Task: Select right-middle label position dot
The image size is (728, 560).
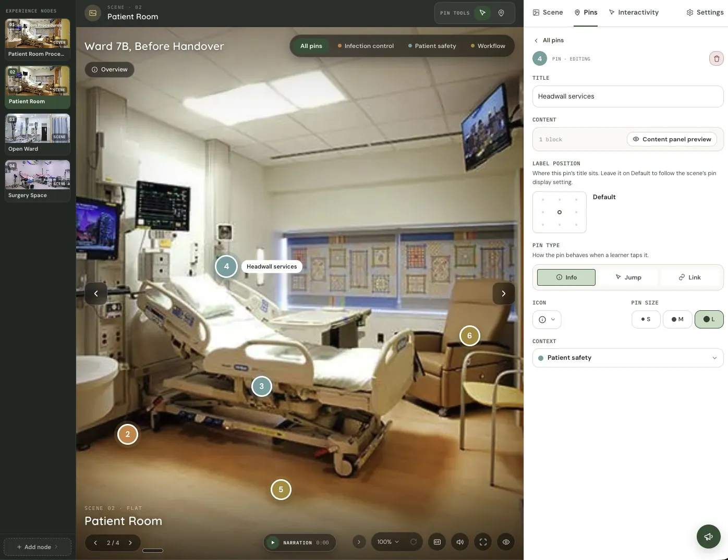Action: [x=576, y=212]
